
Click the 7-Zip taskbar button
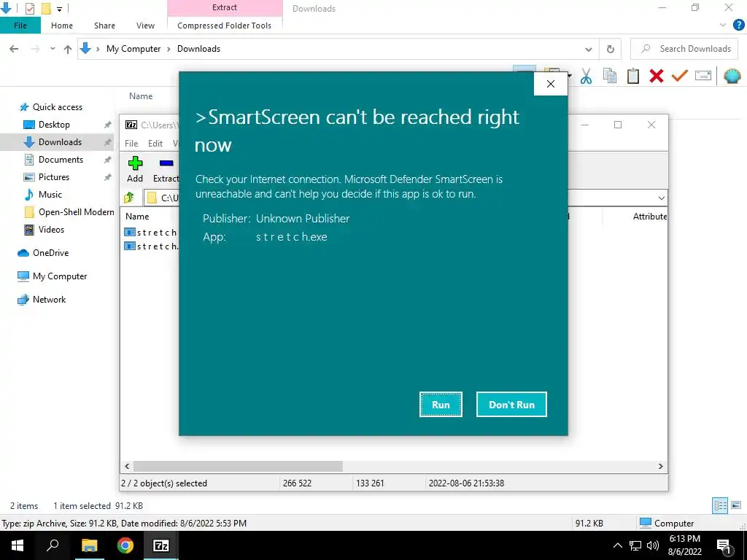(160, 545)
